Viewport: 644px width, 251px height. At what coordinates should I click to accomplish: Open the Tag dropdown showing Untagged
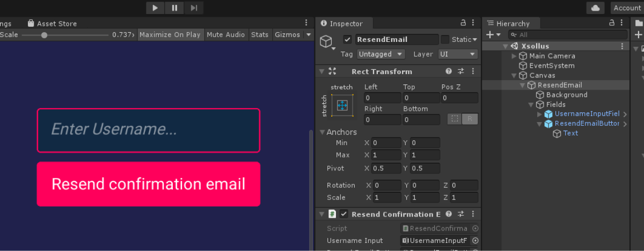coord(380,54)
